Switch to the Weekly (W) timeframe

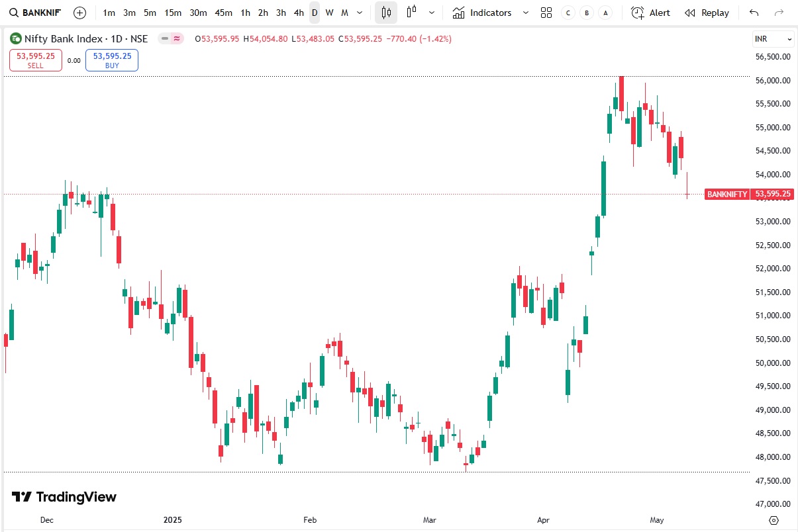pos(328,13)
